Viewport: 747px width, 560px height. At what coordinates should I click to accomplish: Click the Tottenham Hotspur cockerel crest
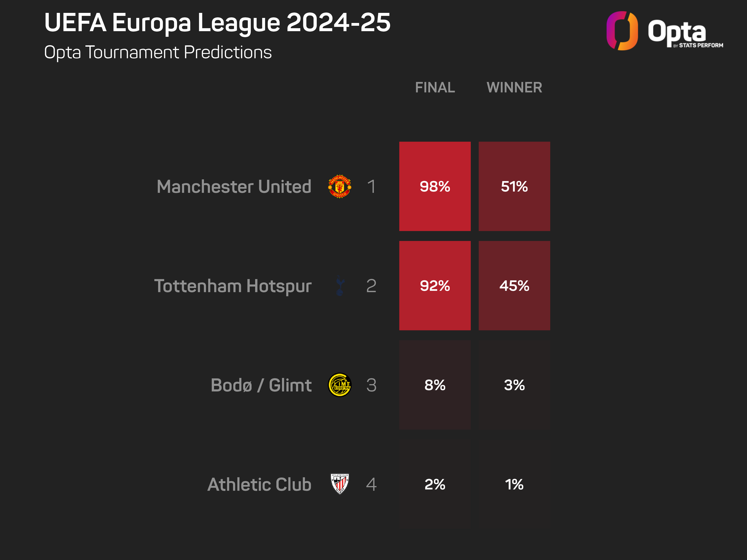(340, 286)
